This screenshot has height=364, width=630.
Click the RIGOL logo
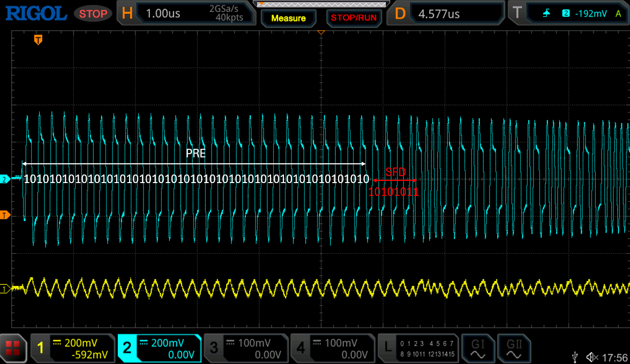(x=36, y=13)
